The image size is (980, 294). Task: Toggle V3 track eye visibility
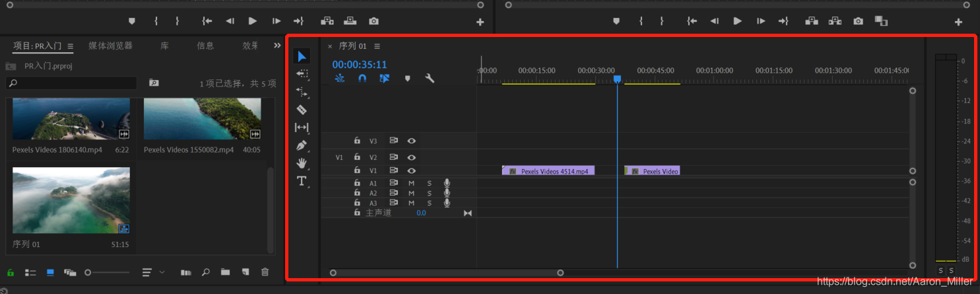(x=411, y=141)
